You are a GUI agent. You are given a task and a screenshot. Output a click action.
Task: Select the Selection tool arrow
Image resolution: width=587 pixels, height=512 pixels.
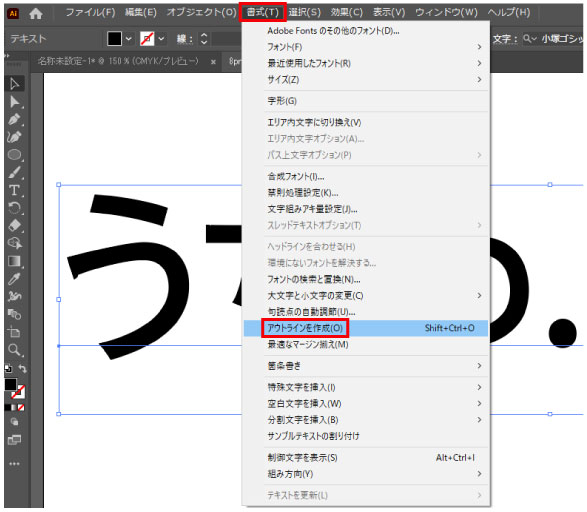click(15, 84)
